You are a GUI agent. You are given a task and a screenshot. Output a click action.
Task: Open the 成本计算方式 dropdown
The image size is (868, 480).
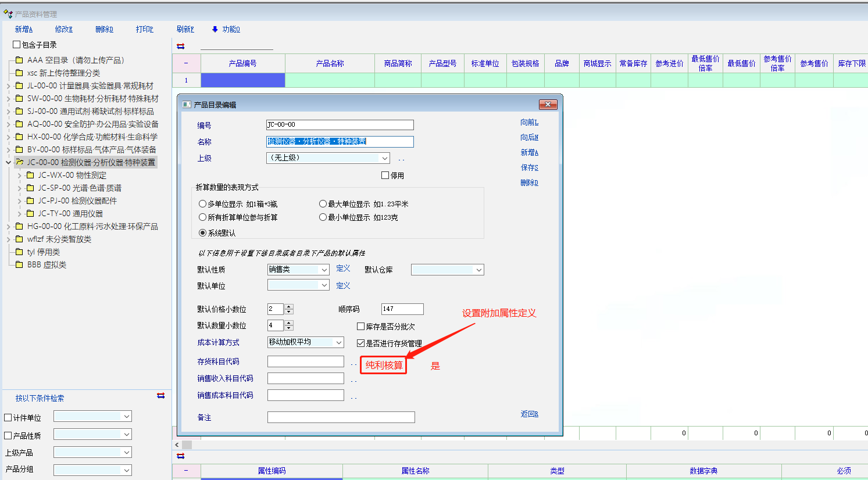tap(339, 343)
